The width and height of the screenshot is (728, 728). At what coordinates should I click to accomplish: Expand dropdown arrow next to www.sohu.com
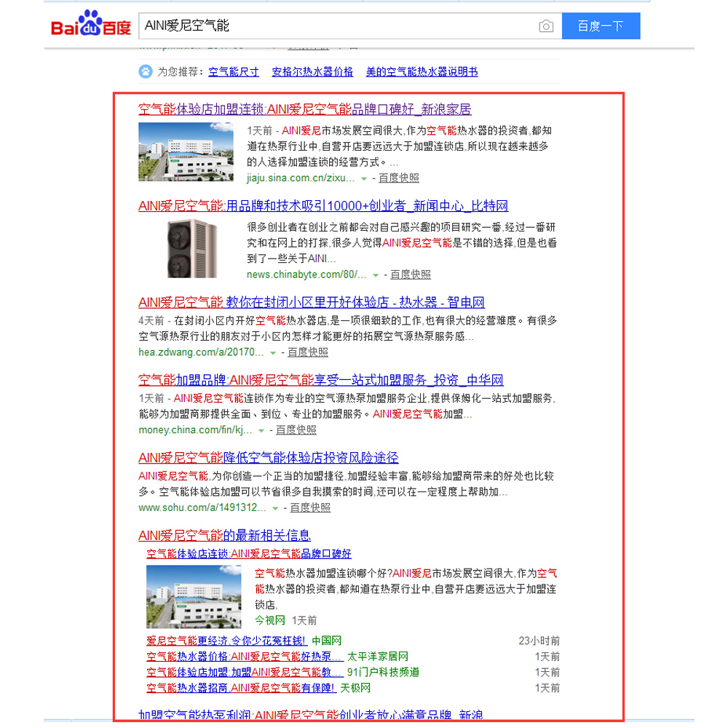click(x=275, y=508)
